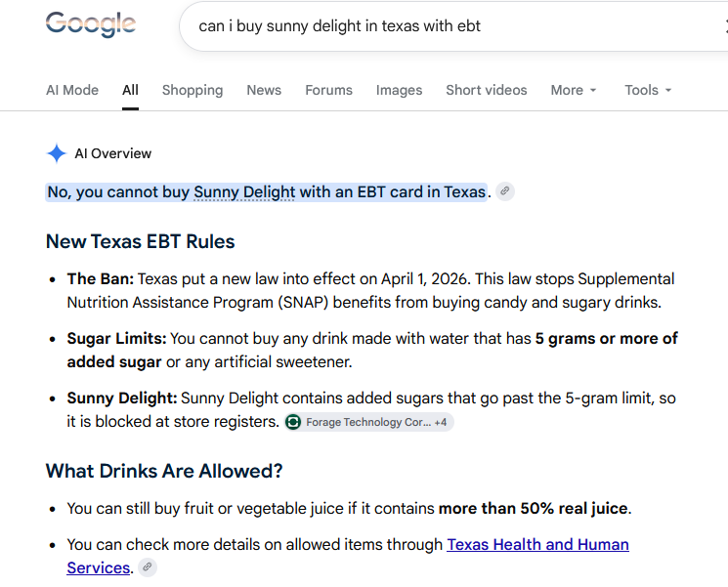This screenshot has height=587, width=728.
Task: Expand the +4 sources chip
Action: click(x=441, y=422)
